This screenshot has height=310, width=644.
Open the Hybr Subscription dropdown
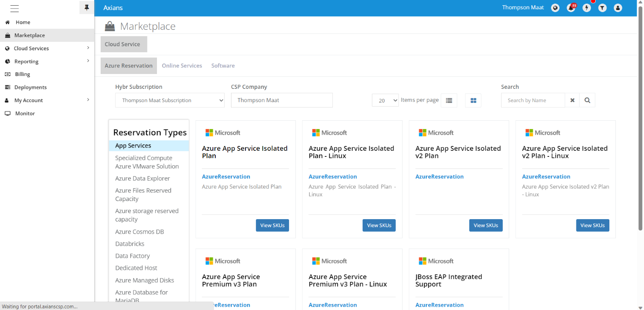point(170,101)
